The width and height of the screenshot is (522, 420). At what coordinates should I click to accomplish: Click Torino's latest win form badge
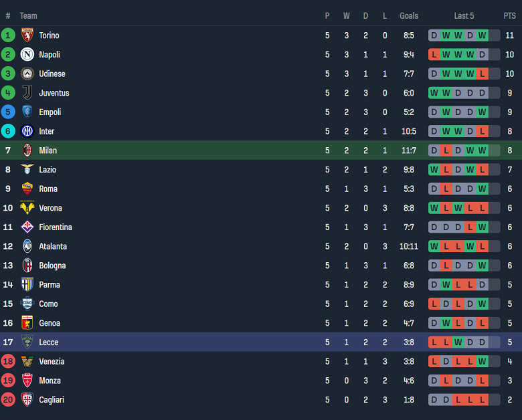pos(483,35)
